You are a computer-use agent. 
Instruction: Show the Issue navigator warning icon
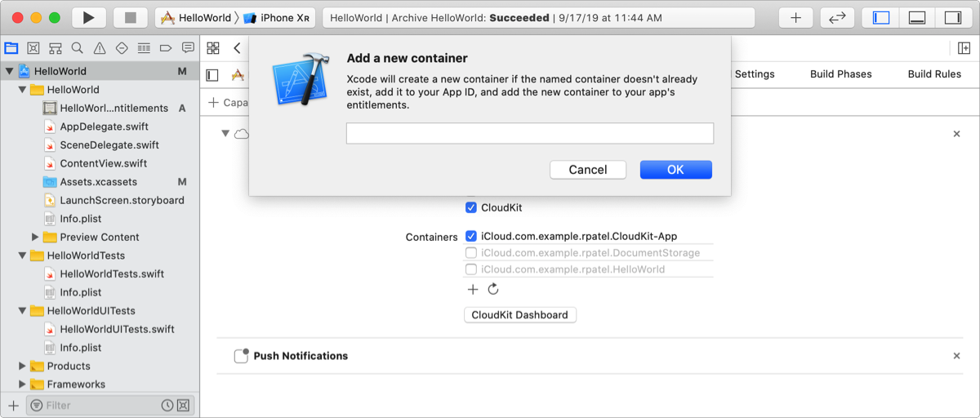pyautogui.click(x=99, y=48)
